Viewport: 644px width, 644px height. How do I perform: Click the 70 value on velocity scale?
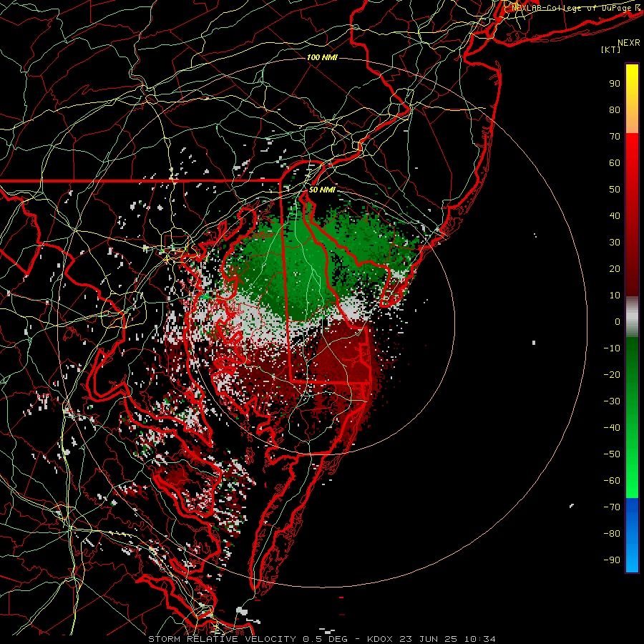coord(615,137)
